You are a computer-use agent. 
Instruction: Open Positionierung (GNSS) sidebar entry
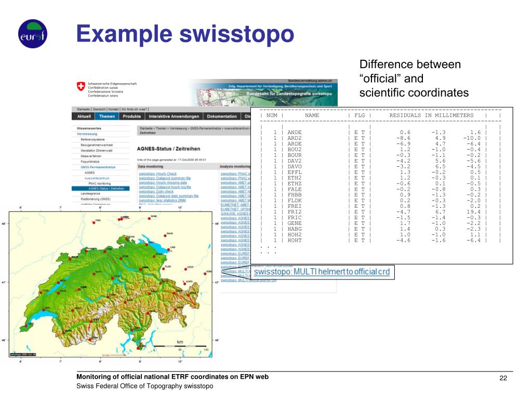point(96,199)
